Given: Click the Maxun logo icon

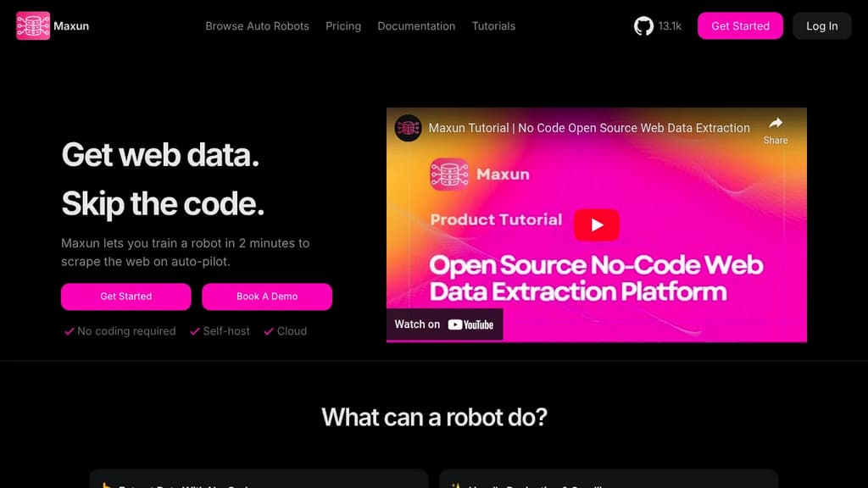Looking at the screenshot, I should pyautogui.click(x=32, y=25).
